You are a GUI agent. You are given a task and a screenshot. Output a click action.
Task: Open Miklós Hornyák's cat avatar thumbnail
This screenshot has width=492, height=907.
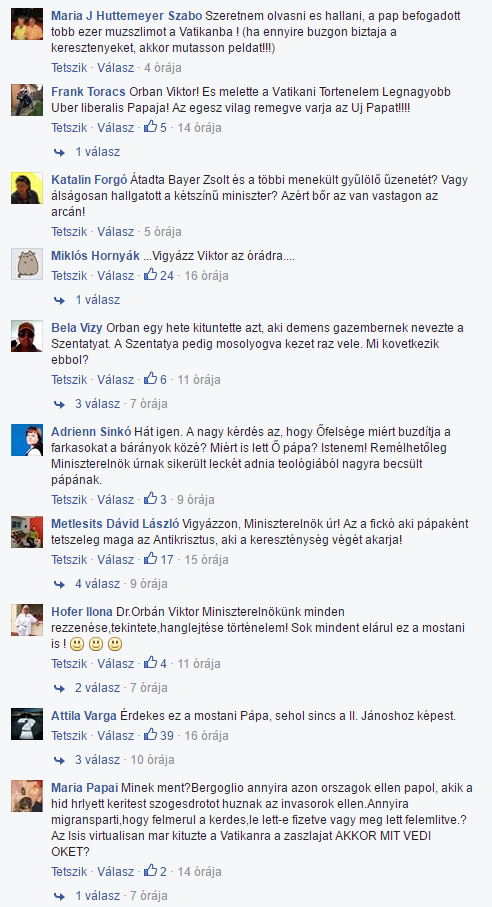click(27, 264)
